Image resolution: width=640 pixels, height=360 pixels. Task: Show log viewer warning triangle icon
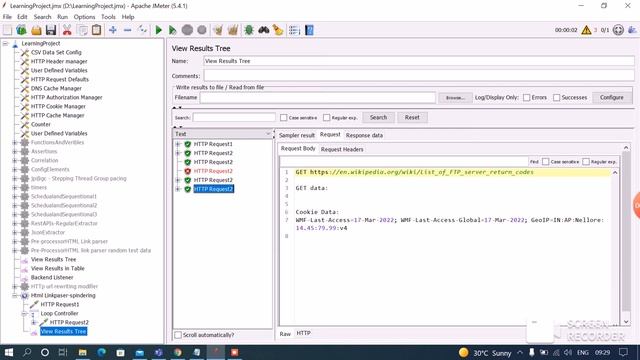pyautogui.click(x=586, y=30)
